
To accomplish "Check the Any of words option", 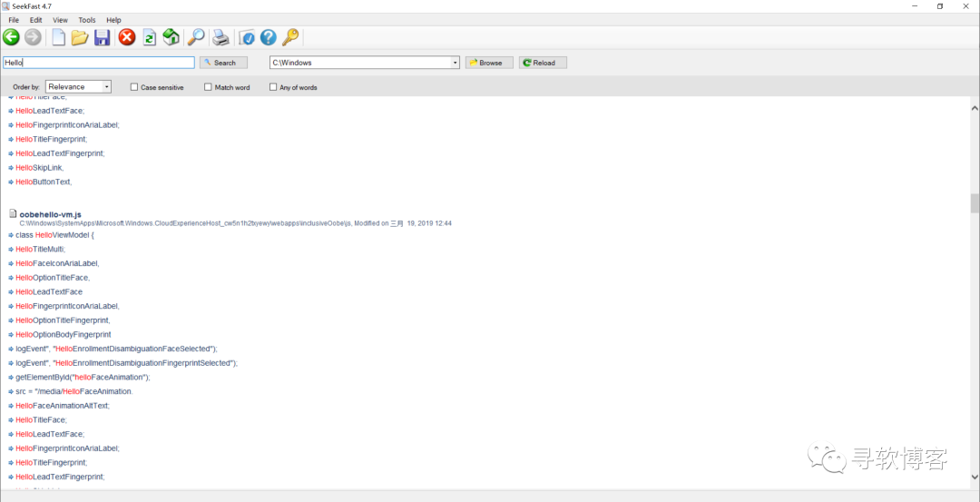I will click(x=273, y=87).
